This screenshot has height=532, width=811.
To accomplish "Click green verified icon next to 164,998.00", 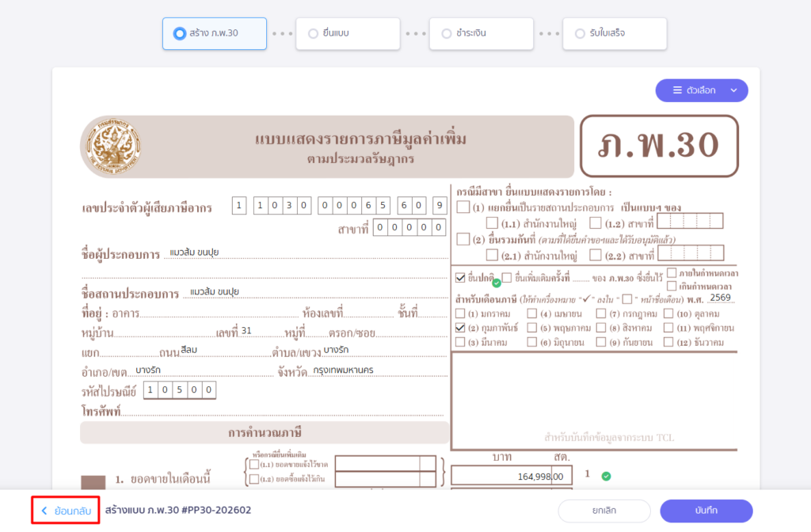I will (x=606, y=476).
